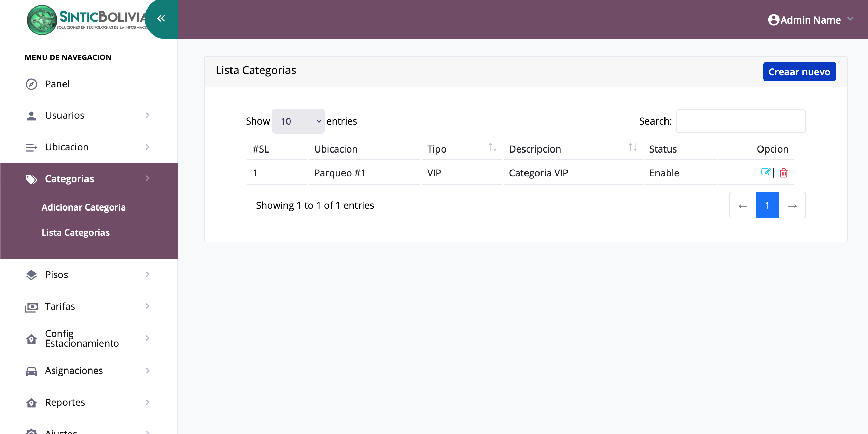Open Adicionar Categoria submenu item
This screenshot has width=868, height=434.
click(x=84, y=207)
